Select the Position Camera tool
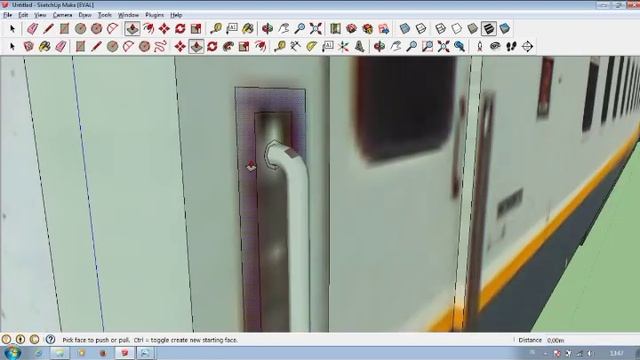This screenshot has width=640, height=360. (x=480, y=46)
